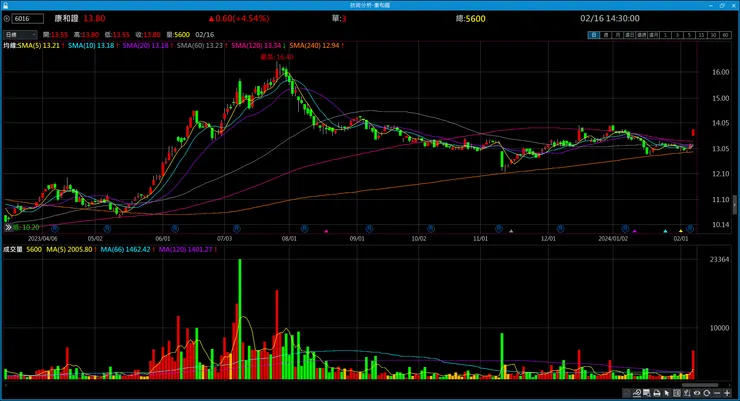
Task: Choose the 3 minute interval button
Action: pos(677,35)
